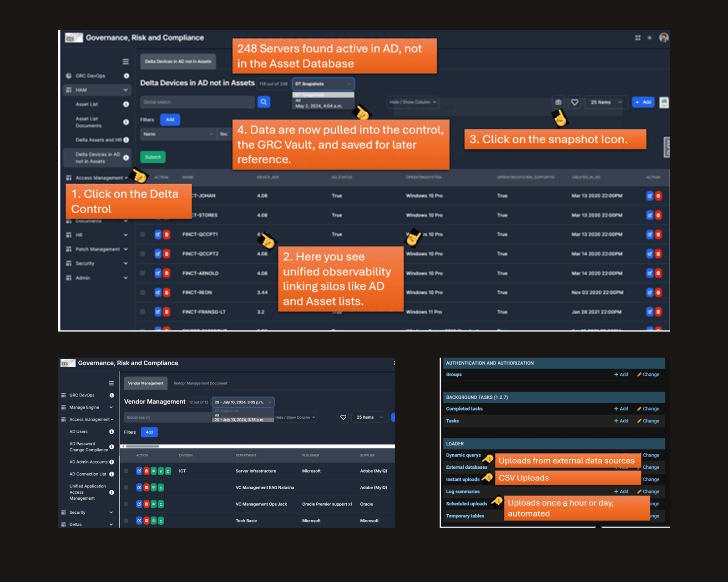Viewport: 728px width, 582px height.
Task: Click the green V icon in the ICT row
Action: [x=161, y=471]
